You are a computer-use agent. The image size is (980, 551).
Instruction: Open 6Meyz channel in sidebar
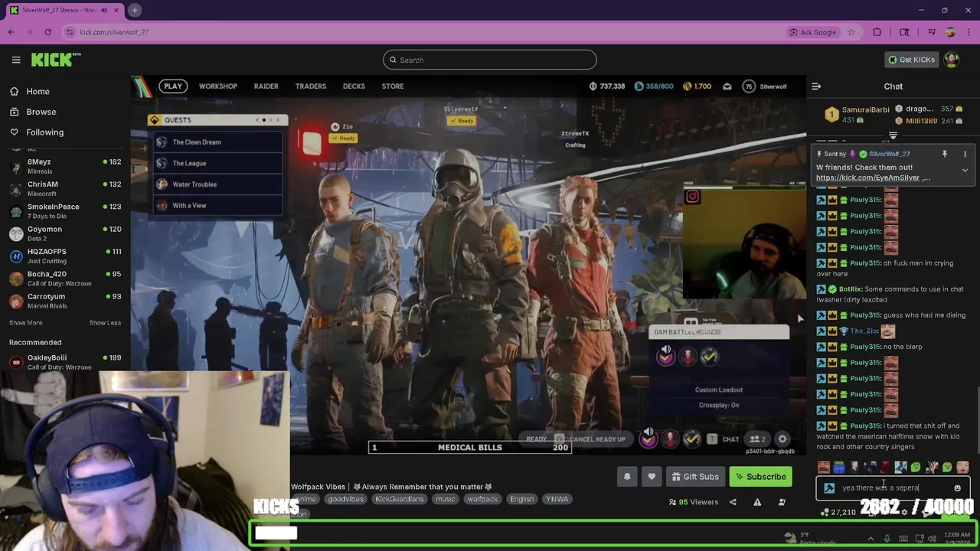point(65,166)
